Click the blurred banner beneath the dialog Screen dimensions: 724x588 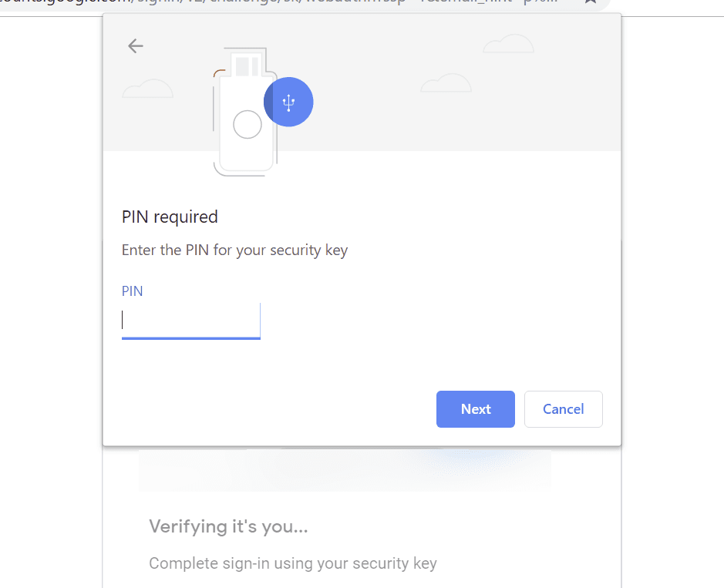[345, 470]
